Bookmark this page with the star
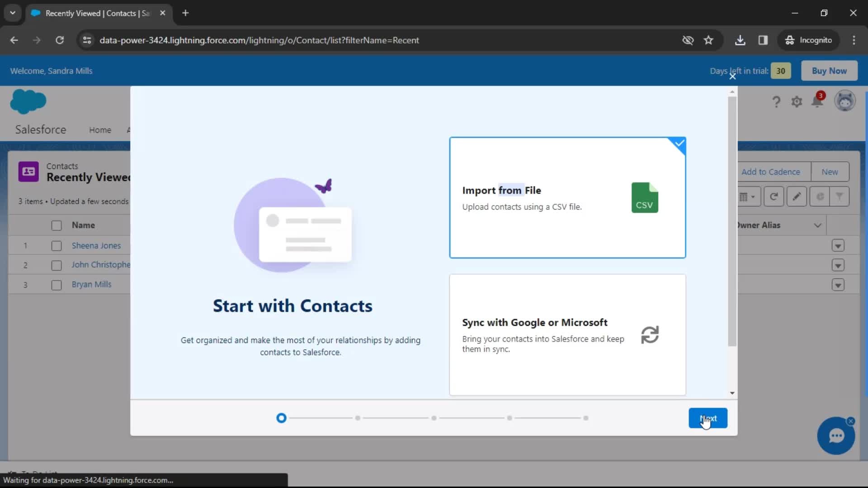This screenshot has height=488, width=868. (708, 40)
